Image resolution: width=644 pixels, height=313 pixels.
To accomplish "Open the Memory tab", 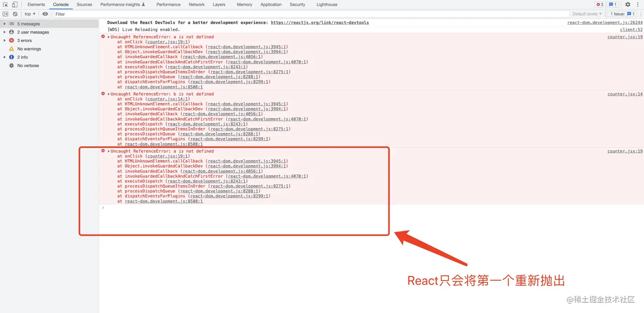I will click(x=244, y=4).
